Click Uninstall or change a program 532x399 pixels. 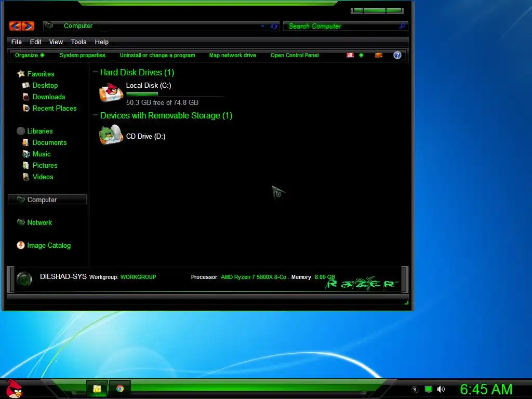coord(157,55)
